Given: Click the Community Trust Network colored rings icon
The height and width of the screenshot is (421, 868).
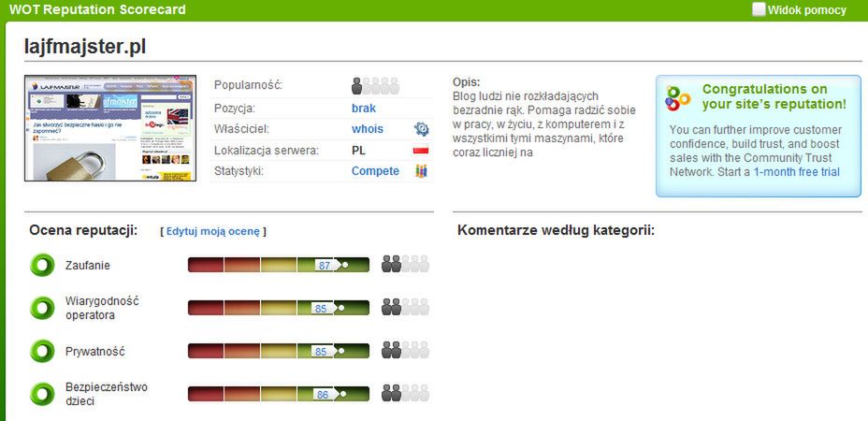Looking at the screenshot, I should tap(678, 98).
